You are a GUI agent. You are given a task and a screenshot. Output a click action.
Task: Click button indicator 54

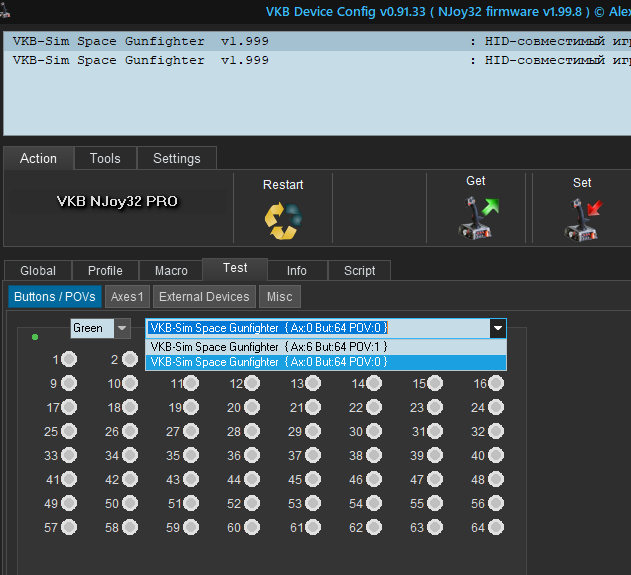tap(374, 503)
